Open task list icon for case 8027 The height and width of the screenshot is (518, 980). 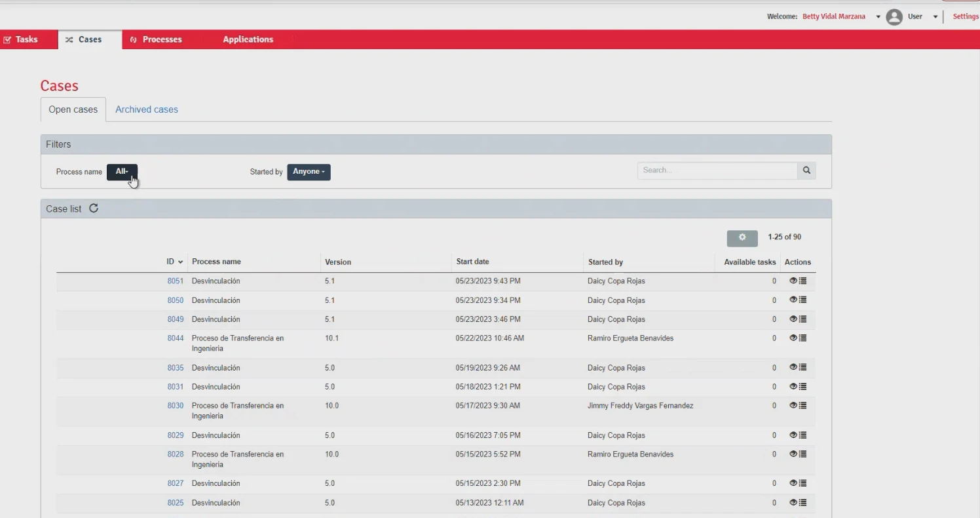coord(802,483)
